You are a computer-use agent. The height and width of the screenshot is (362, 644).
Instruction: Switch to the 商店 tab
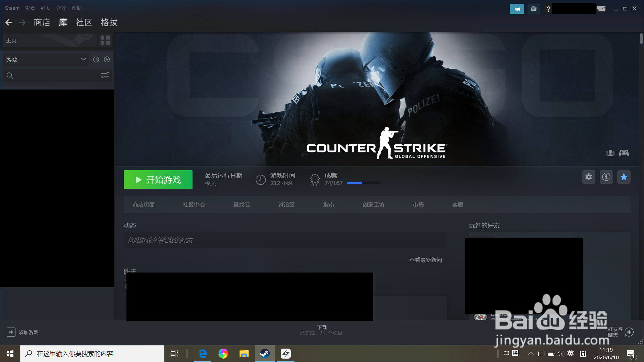[42, 22]
